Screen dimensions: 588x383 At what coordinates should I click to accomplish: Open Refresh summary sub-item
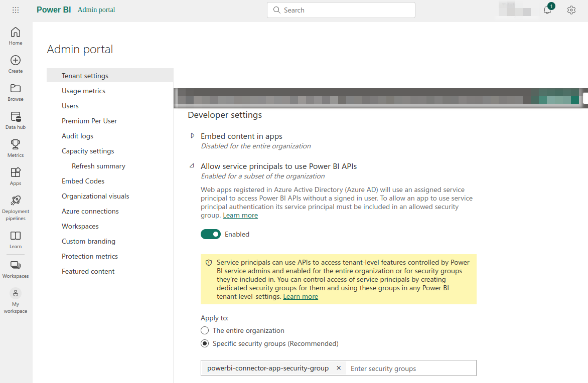tap(99, 166)
